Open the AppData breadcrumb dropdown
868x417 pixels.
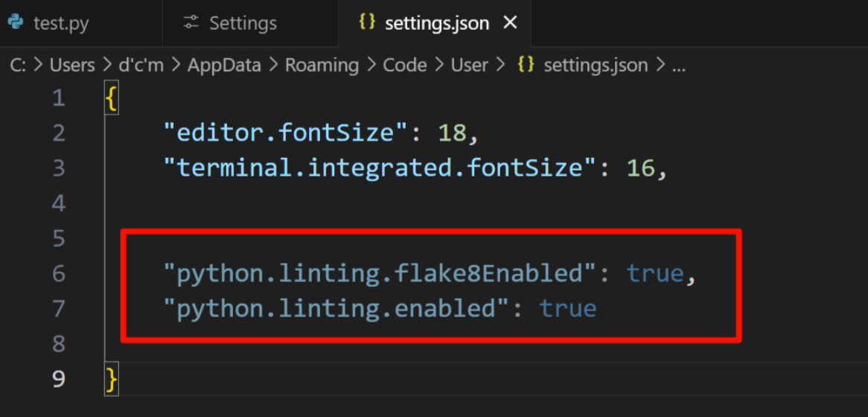point(224,66)
